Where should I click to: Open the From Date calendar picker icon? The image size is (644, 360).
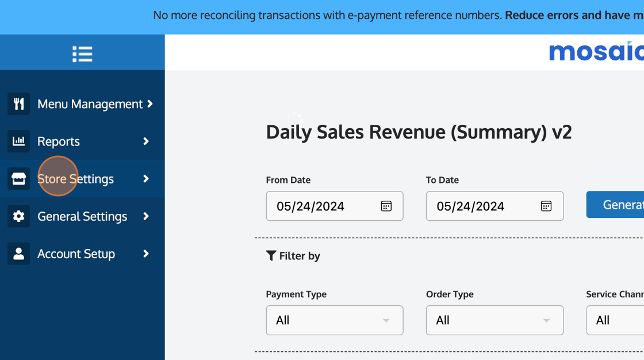click(x=386, y=206)
